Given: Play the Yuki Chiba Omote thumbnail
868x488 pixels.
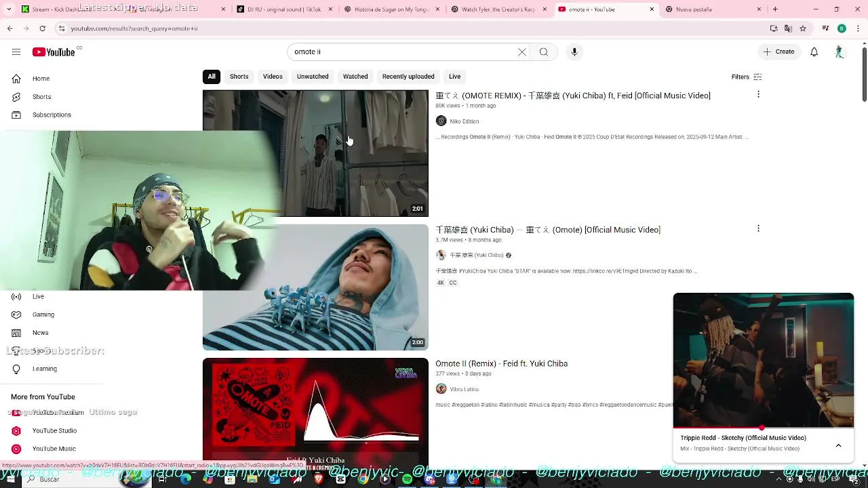Looking at the screenshot, I should pyautogui.click(x=315, y=287).
